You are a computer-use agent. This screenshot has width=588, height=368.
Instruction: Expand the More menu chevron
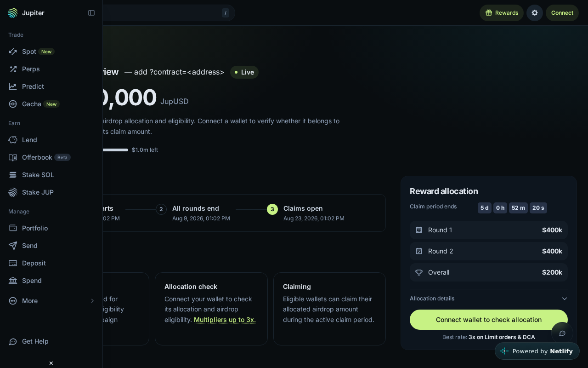(x=92, y=301)
